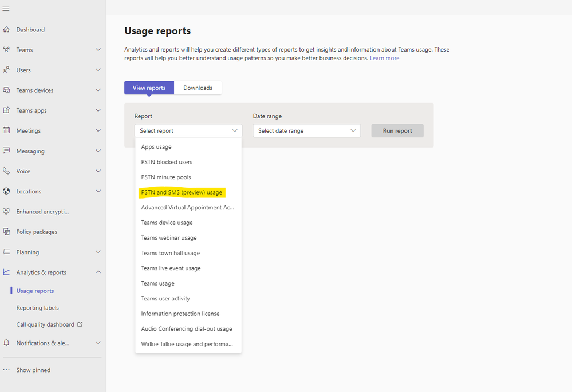Viewport: 572px width, 392px height.
Task: Select Teams live event usage option
Action: point(188,268)
